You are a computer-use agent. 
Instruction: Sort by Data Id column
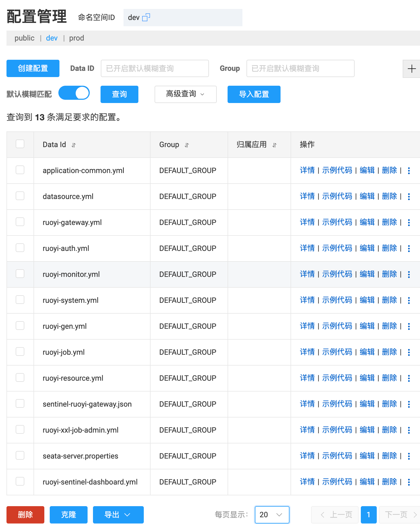point(74,145)
